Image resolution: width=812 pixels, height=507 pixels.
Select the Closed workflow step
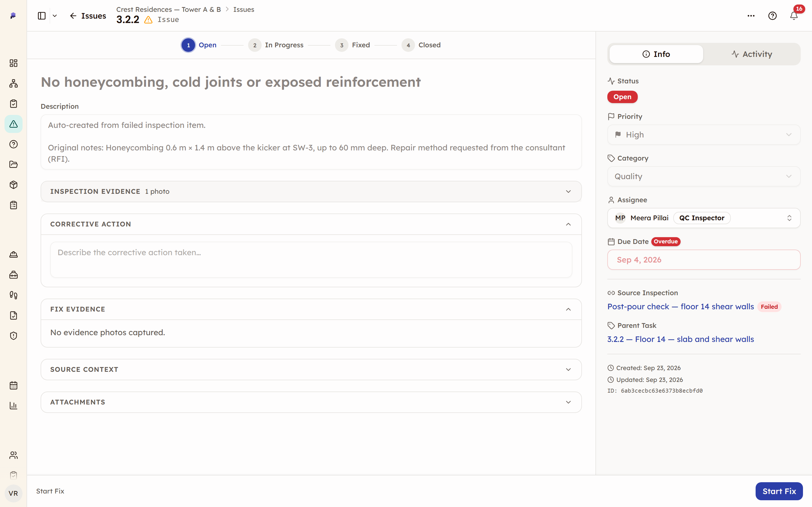421,45
